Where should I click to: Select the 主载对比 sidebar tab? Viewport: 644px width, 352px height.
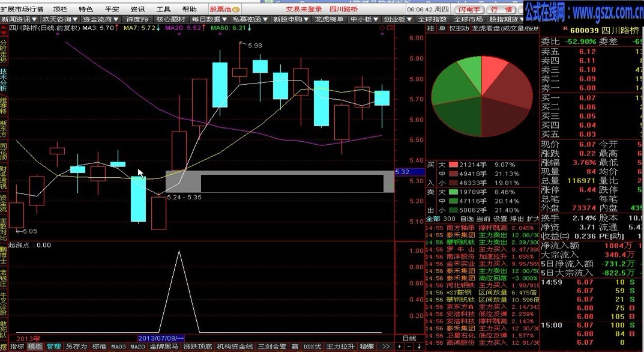(3, 229)
